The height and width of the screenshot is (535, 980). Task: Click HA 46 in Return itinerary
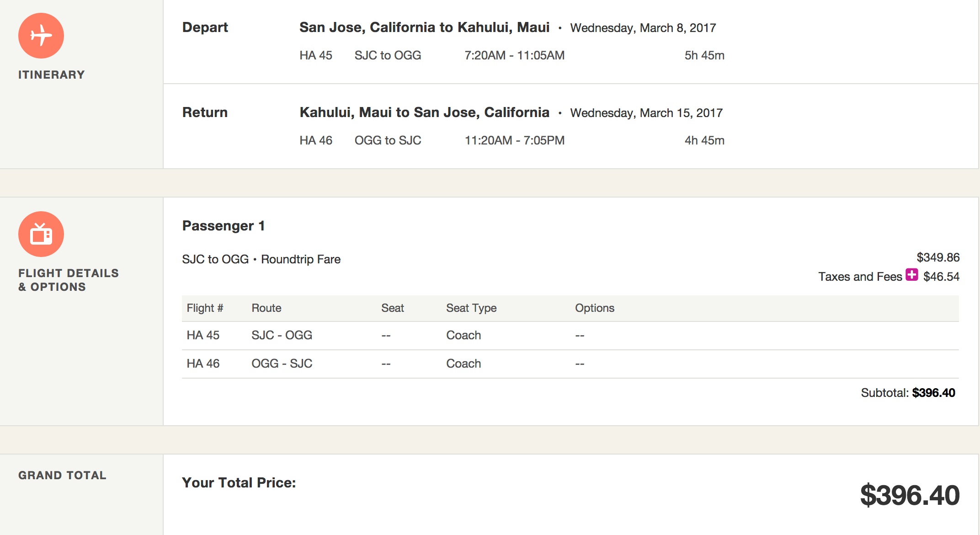pos(316,140)
